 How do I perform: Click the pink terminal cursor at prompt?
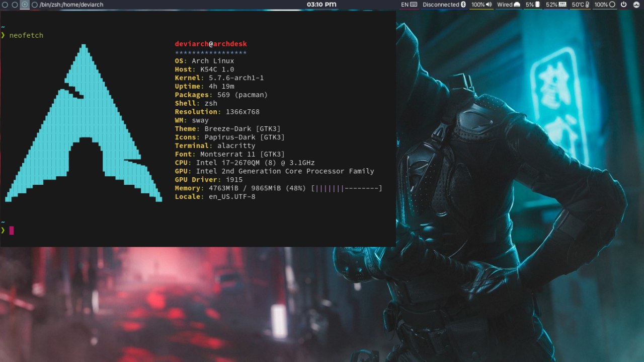tap(12, 230)
